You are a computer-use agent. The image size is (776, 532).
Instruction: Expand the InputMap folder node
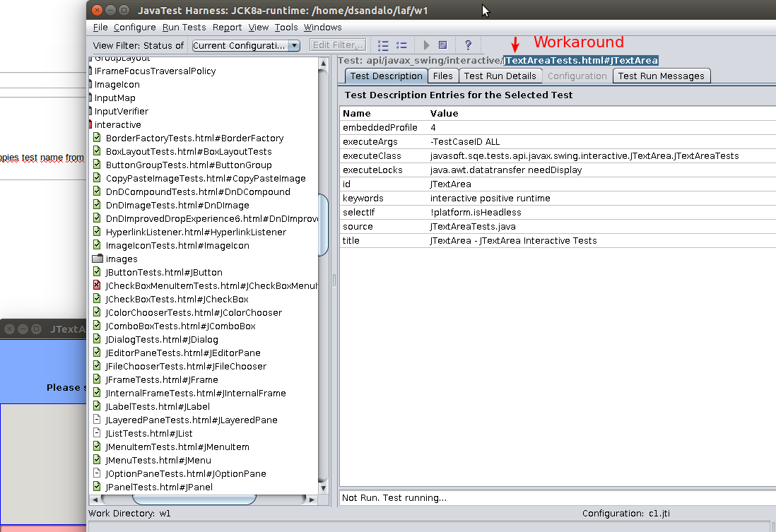pyautogui.click(x=91, y=97)
